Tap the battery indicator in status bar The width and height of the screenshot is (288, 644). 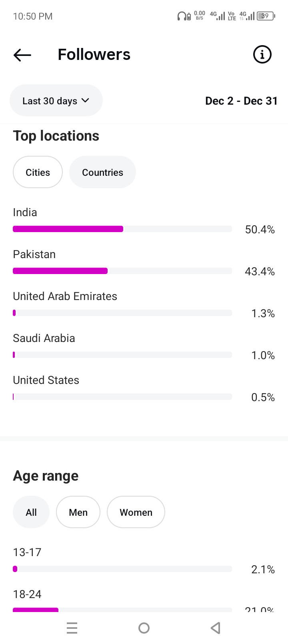click(266, 16)
